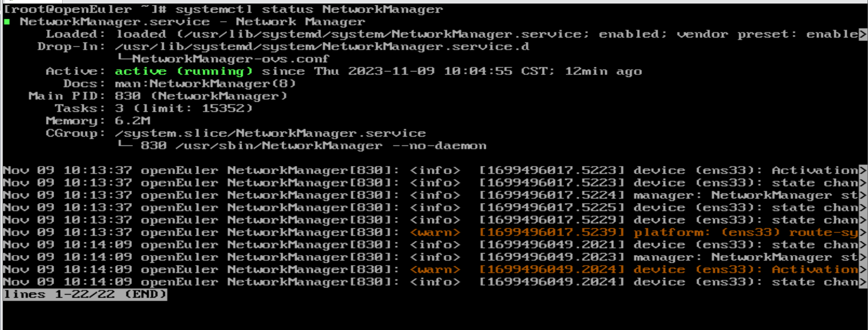The image size is (868, 330).
Task: Click the Main PID value 830
Action: (x=128, y=96)
